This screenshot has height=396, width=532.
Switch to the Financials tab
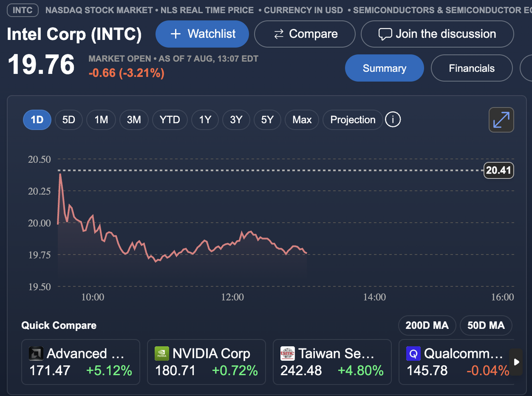(472, 68)
